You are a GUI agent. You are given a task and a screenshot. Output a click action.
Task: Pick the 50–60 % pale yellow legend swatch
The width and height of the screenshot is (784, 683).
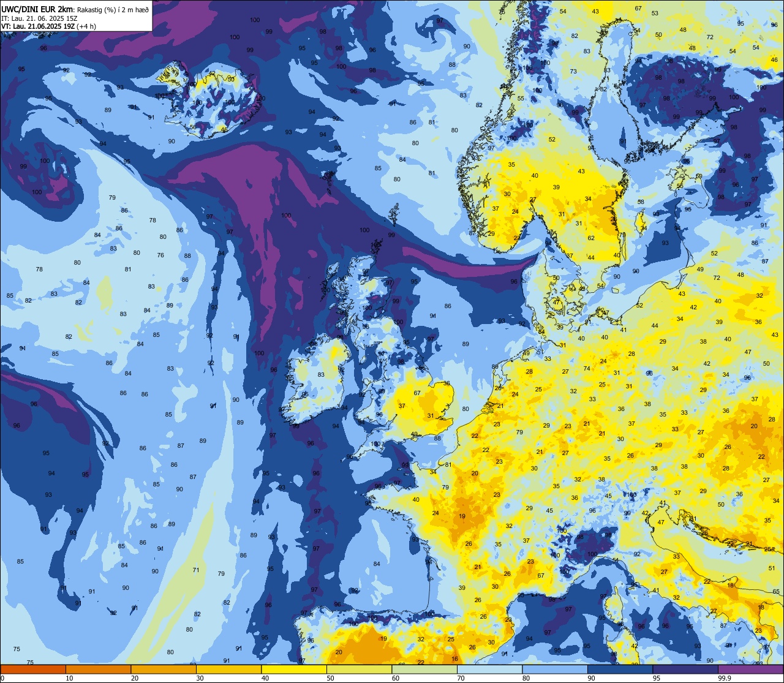pyautogui.click(x=359, y=669)
